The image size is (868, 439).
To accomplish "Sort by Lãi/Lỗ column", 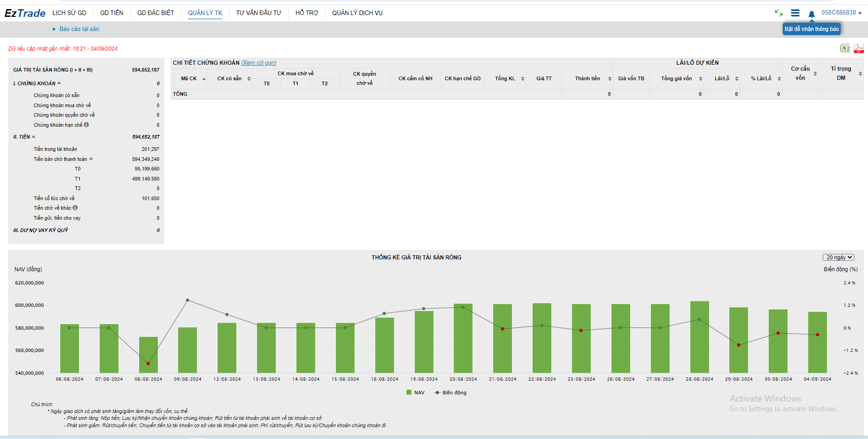I will click(x=737, y=79).
